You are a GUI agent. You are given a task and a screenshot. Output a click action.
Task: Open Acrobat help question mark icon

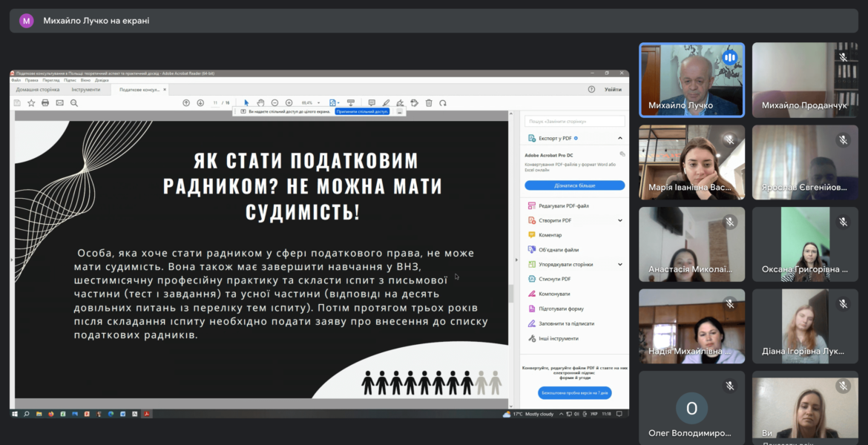591,89
